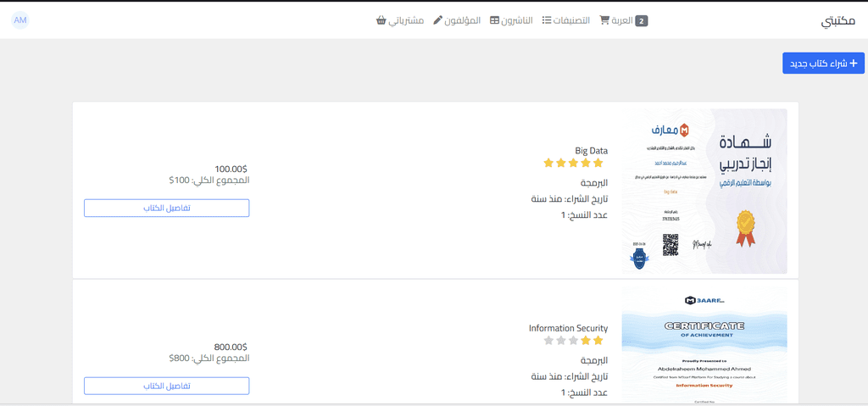868x406 pixels.
Task: Click the shopping cart icon in navbar
Action: pos(604,20)
